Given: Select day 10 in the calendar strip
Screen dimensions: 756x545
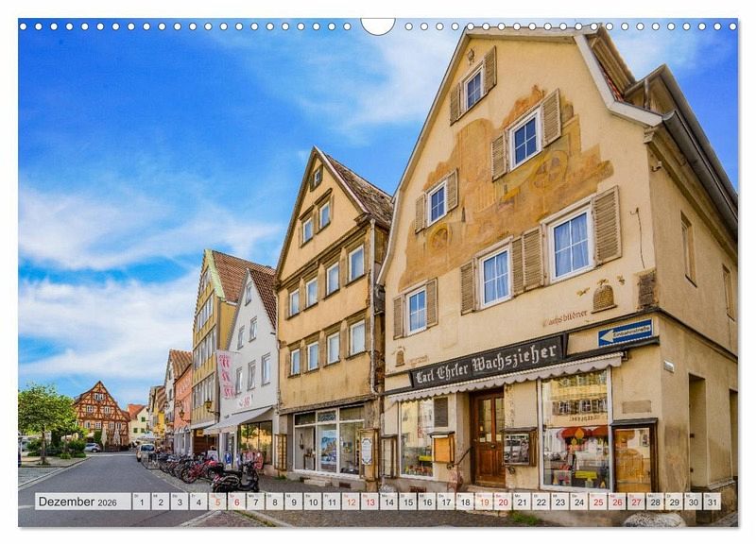Looking at the screenshot, I should coord(313,502).
